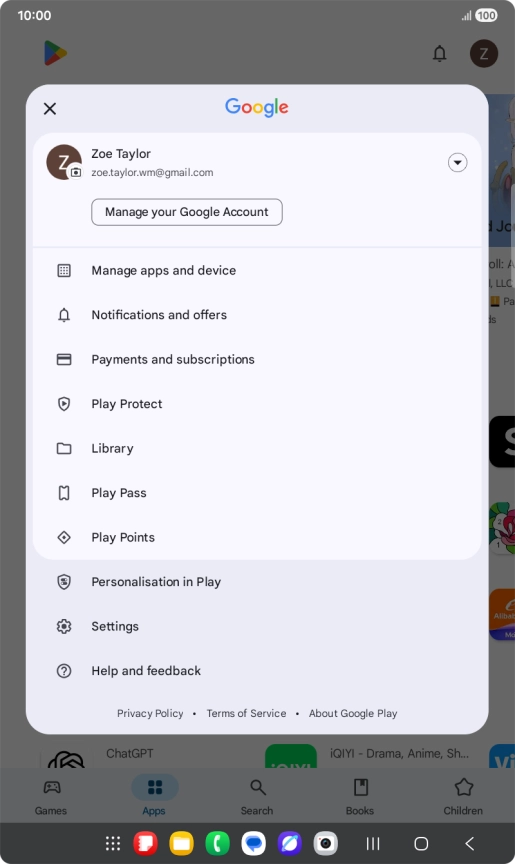Open Library
Image resolution: width=515 pixels, height=864 pixels.
257,449
